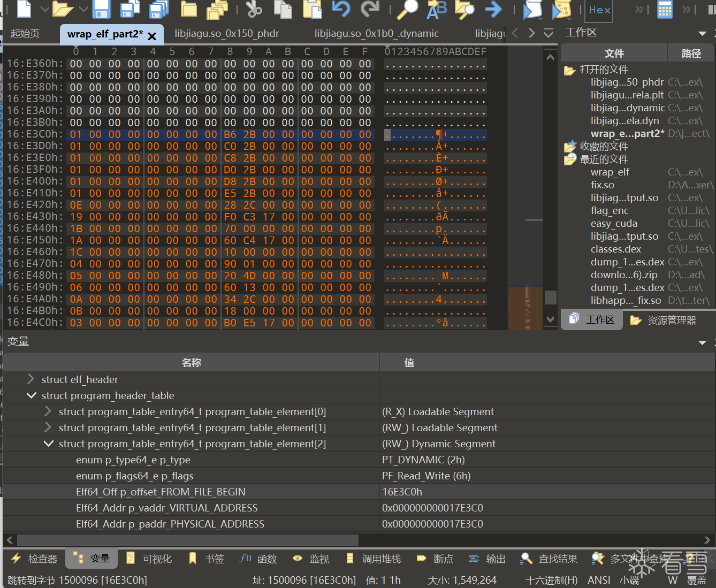Switch to the 起始页 tab

coord(25,33)
